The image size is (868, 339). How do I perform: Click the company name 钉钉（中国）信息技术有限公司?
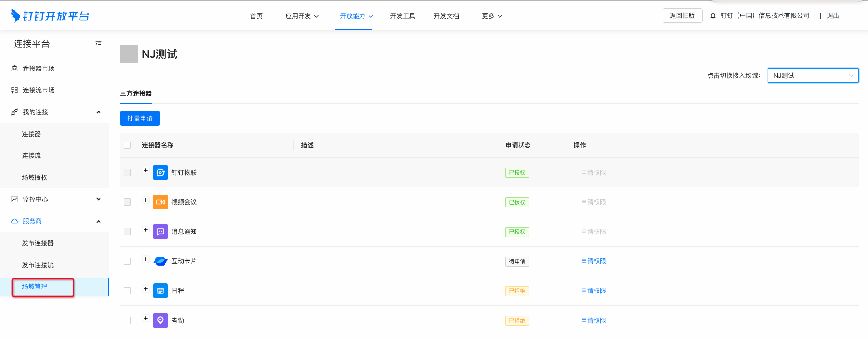pyautogui.click(x=765, y=15)
